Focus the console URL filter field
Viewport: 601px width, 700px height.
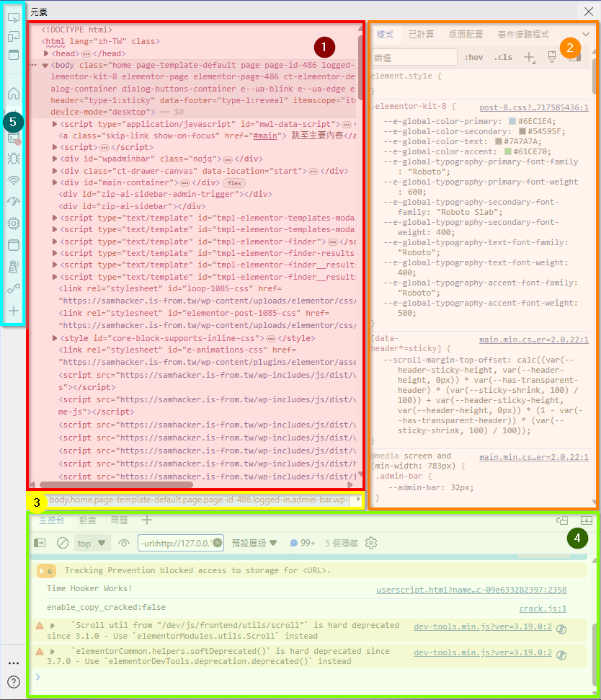[181, 543]
